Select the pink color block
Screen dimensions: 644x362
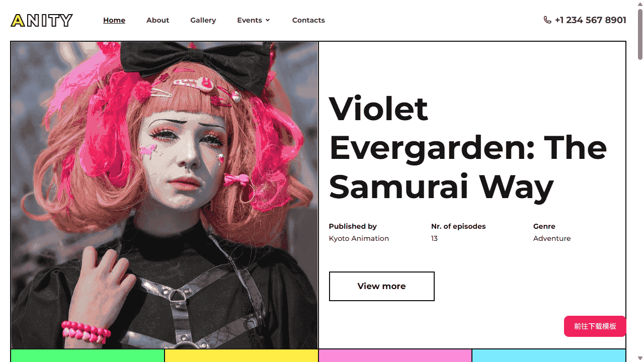pos(395,356)
